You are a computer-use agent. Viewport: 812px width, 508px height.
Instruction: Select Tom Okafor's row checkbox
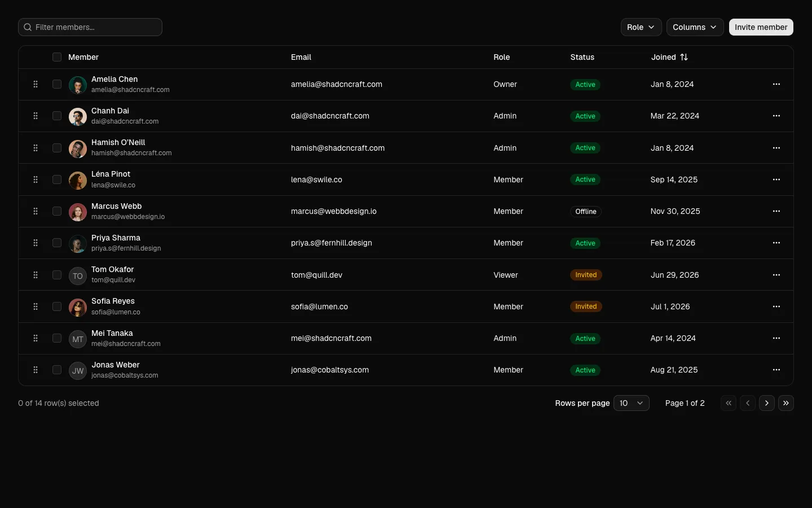(x=57, y=275)
